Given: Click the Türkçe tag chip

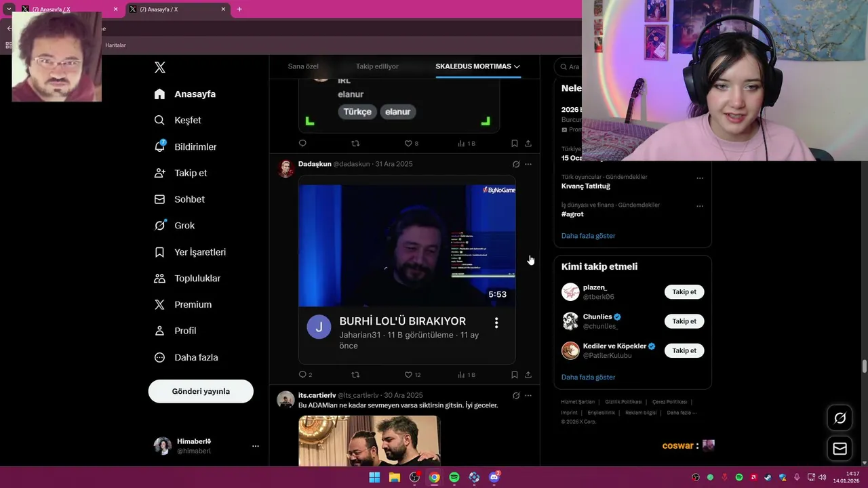Looking at the screenshot, I should (357, 112).
